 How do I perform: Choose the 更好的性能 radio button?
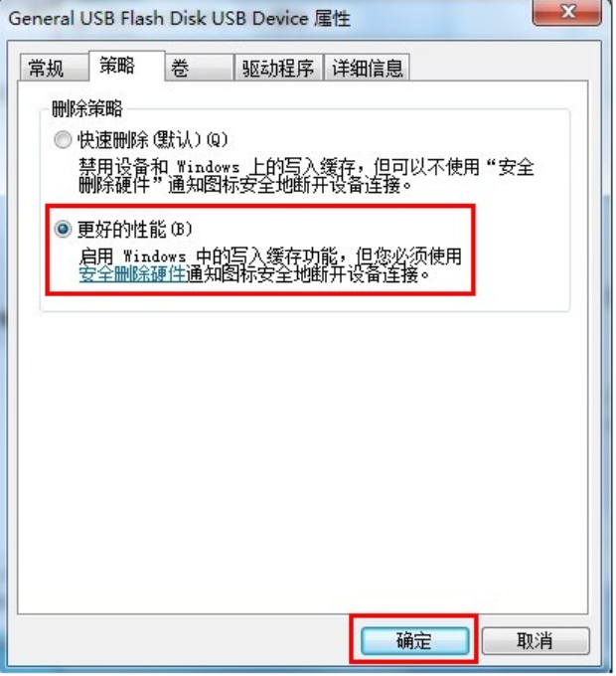tap(63, 229)
